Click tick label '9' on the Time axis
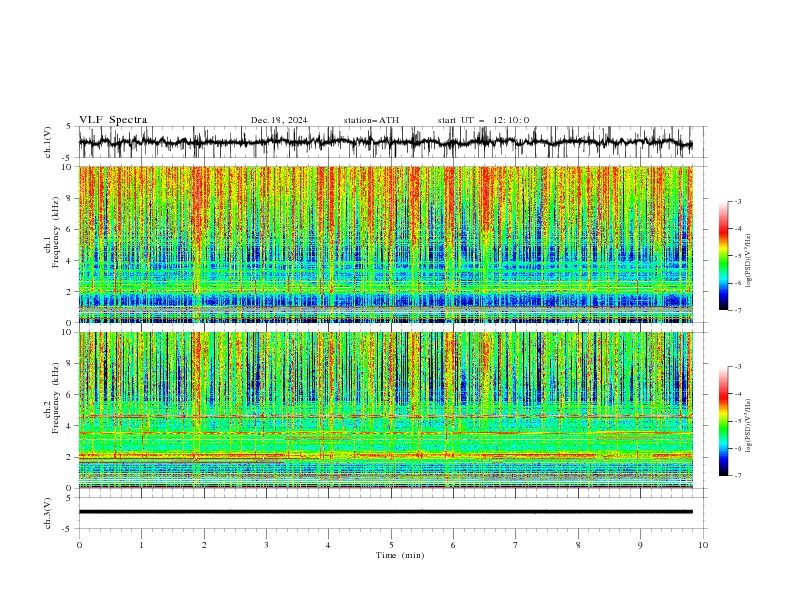This screenshot has height=612, width=792. [x=640, y=545]
